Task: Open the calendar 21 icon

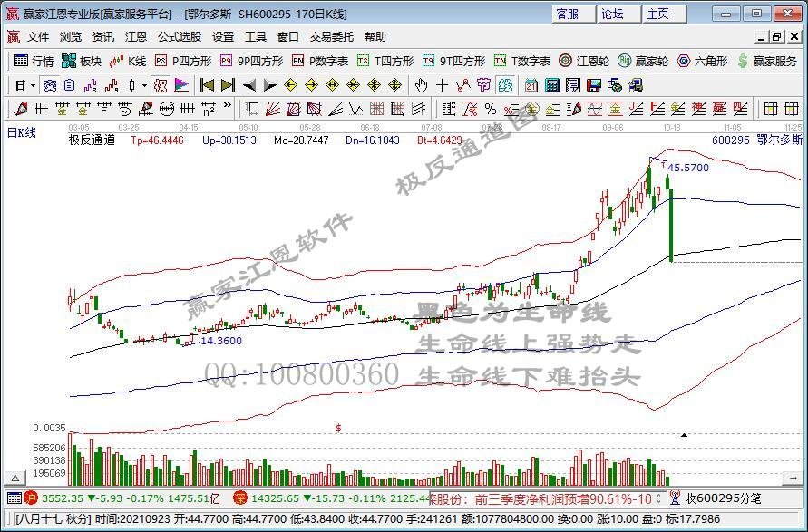Action: [531, 85]
